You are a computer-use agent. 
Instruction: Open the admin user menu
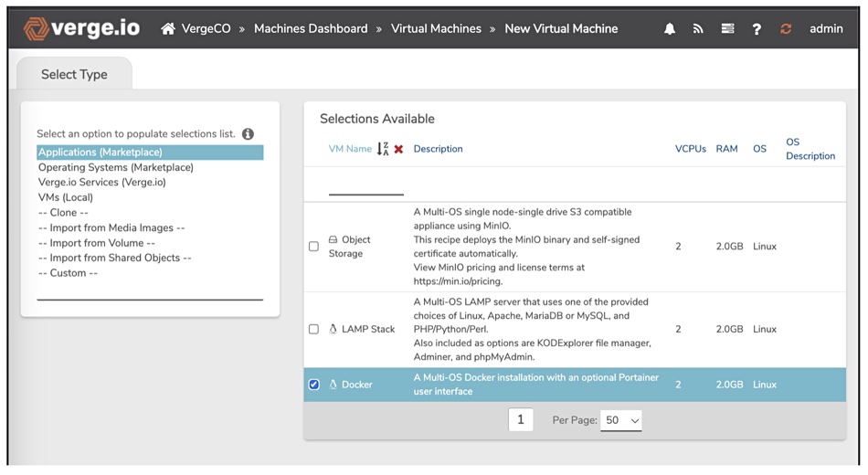point(826,29)
